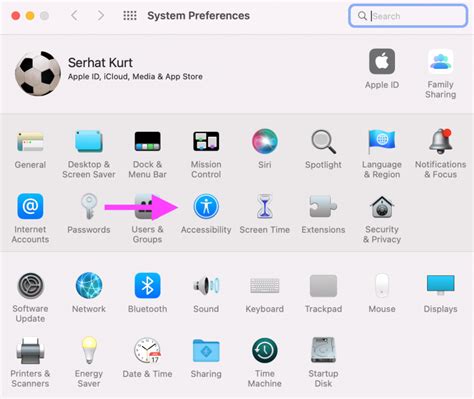474x399 pixels.
Task: Minimize window with the yellow button
Action: coord(30,16)
